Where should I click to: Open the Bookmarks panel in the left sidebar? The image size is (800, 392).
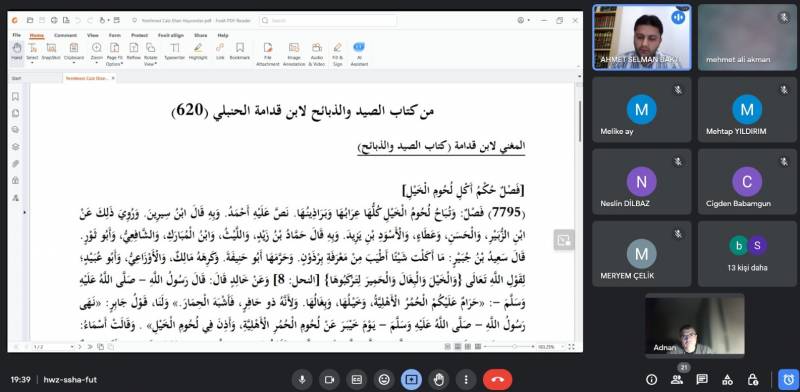(x=15, y=96)
